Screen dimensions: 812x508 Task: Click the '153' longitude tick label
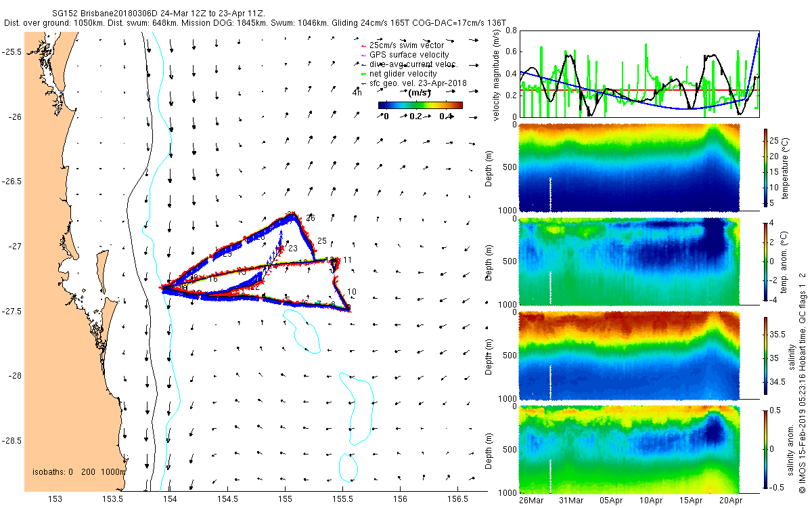pyautogui.click(x=54, y=500)
